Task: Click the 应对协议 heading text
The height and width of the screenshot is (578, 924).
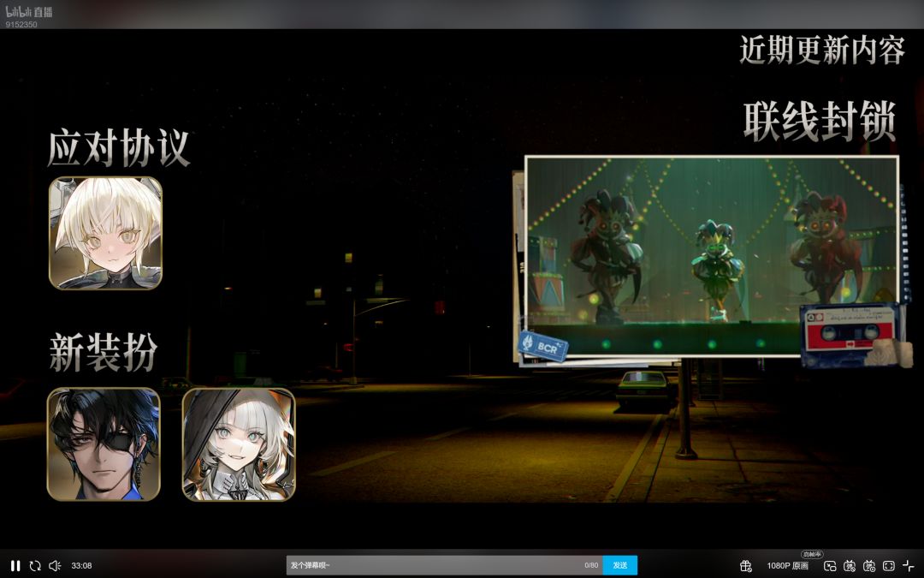Action: click(118, 148)
